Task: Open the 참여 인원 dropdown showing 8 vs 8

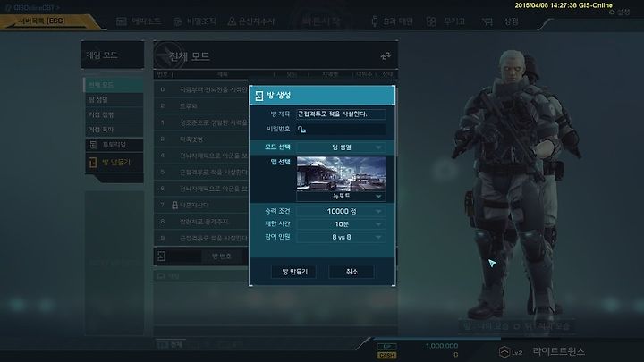Action: 341,237
